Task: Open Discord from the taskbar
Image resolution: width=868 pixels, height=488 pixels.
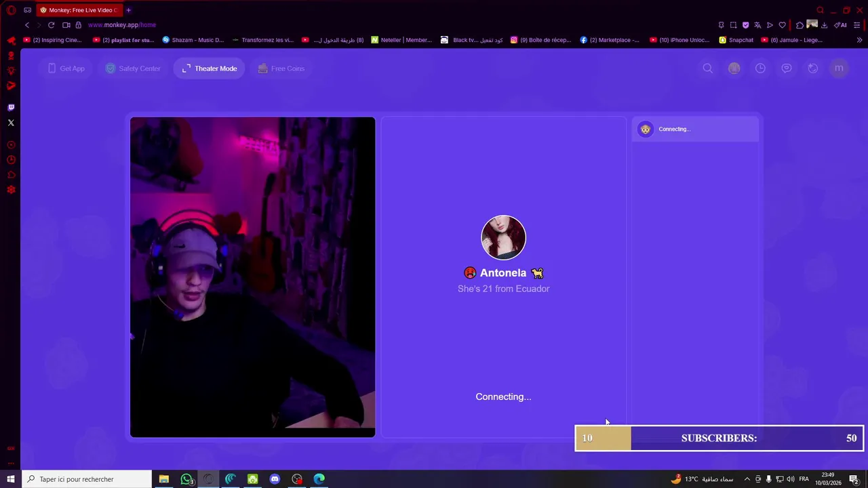Action: click(x=275, y=479)
